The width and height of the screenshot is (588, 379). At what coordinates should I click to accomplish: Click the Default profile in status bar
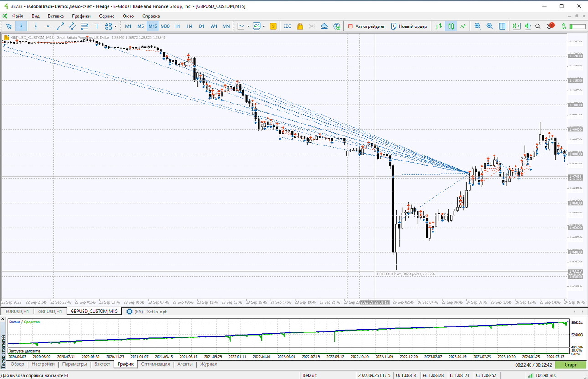[309, 375]
